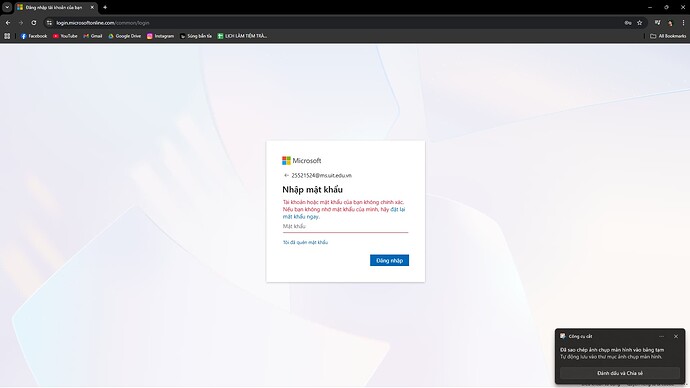Viewport: 690px width, 388px height.
Task: Click the screenshot copied notification message
Action: point(612,353)
